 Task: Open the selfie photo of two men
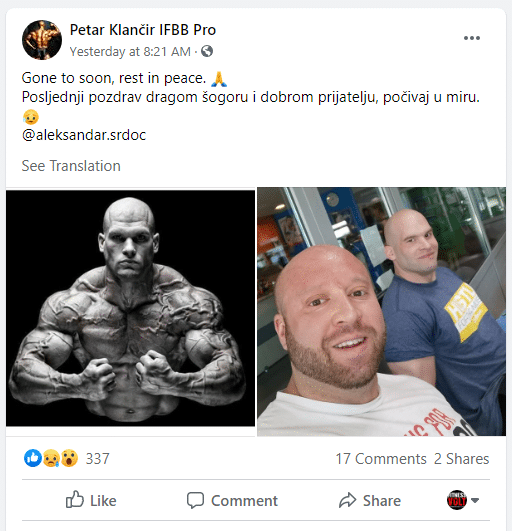[x=382, y=312]
